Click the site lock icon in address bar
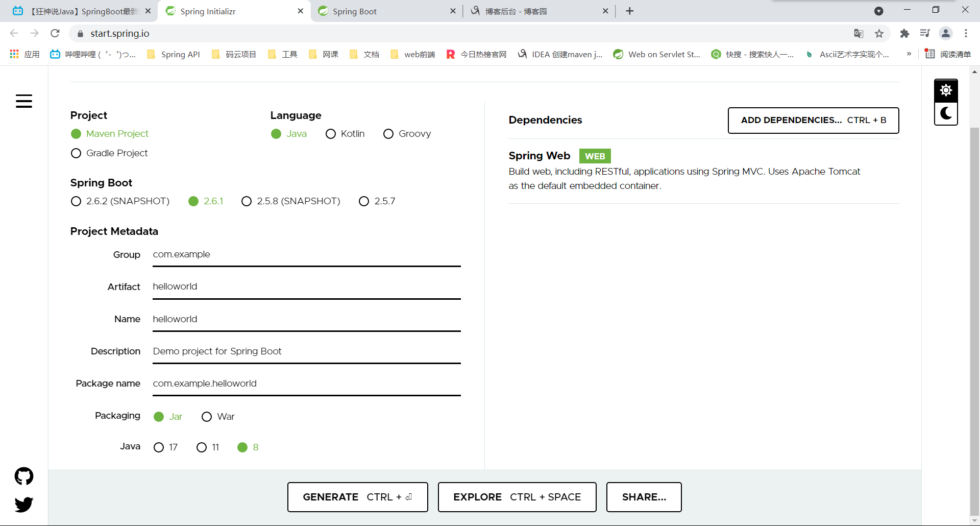The width and height of the screenshot is (980, 526). pos(80,34)
